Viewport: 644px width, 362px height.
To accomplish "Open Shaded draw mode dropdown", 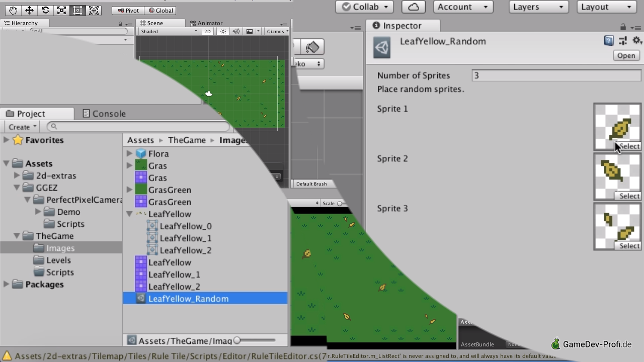I will point(169,31).
